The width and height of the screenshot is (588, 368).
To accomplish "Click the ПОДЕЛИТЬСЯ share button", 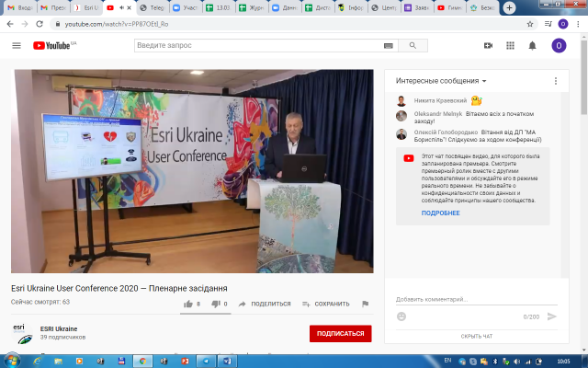I will pyautogui.click(x=265, y=304).
